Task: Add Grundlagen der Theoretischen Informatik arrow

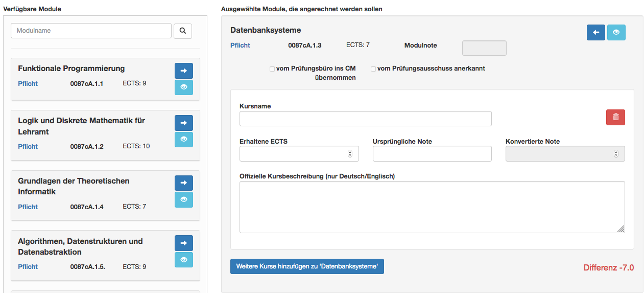Action: click(x=184, y=183)
